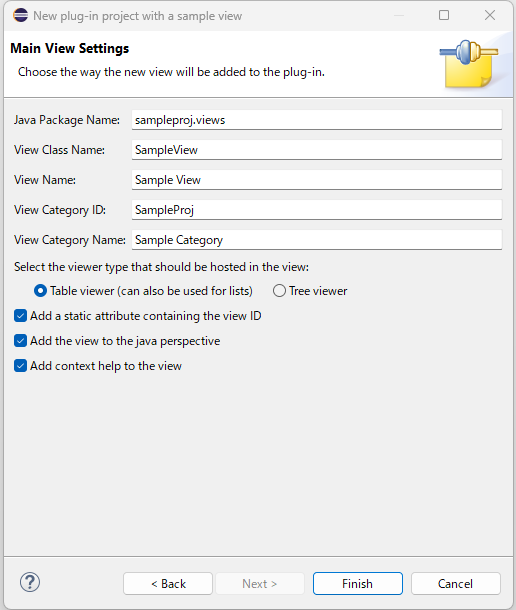Close the wizard dialog window
This screenshot has height=610, width=516.
coord(490,15)
